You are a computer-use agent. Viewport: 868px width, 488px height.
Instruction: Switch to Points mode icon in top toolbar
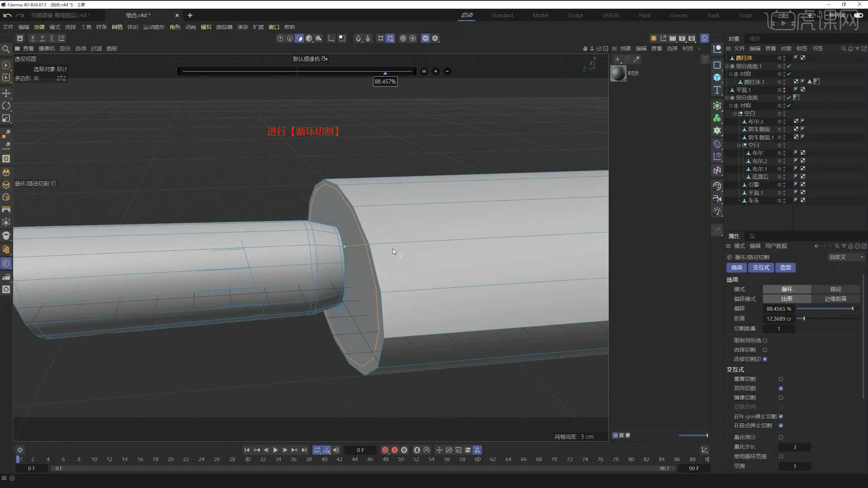[x=280, y=38]
